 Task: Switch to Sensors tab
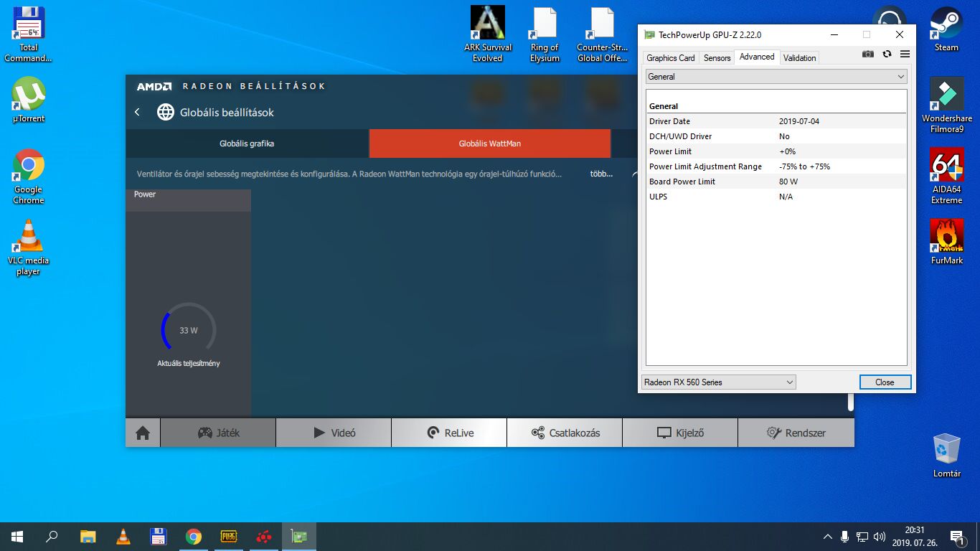[x=717, y=57]
